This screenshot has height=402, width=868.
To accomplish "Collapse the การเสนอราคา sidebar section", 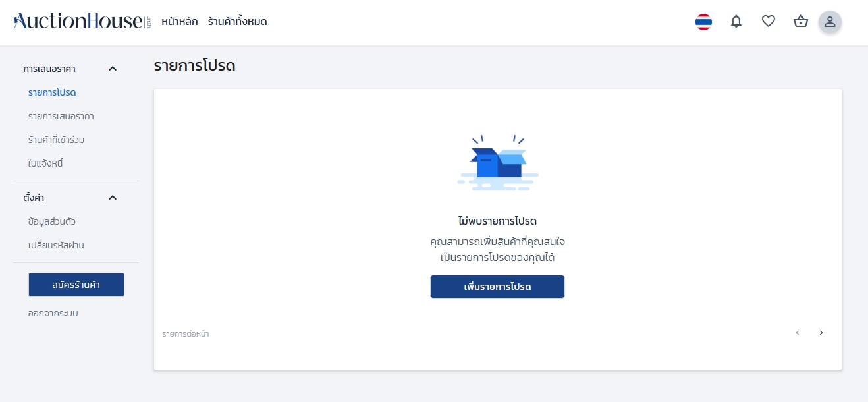I will click(113, 69).
